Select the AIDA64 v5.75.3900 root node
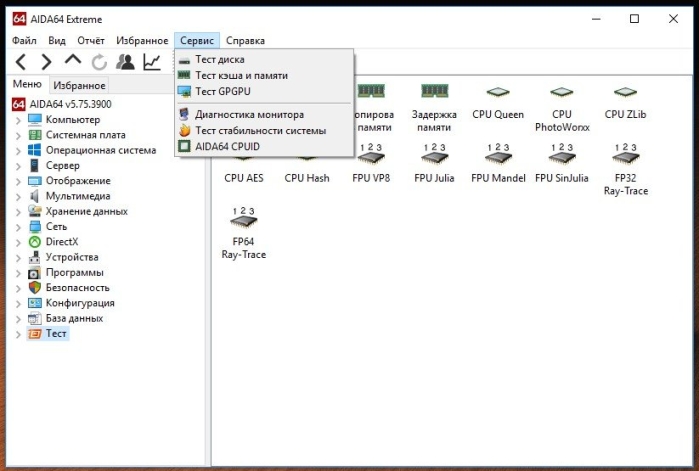Screen dimensions: 699x471 62,104
